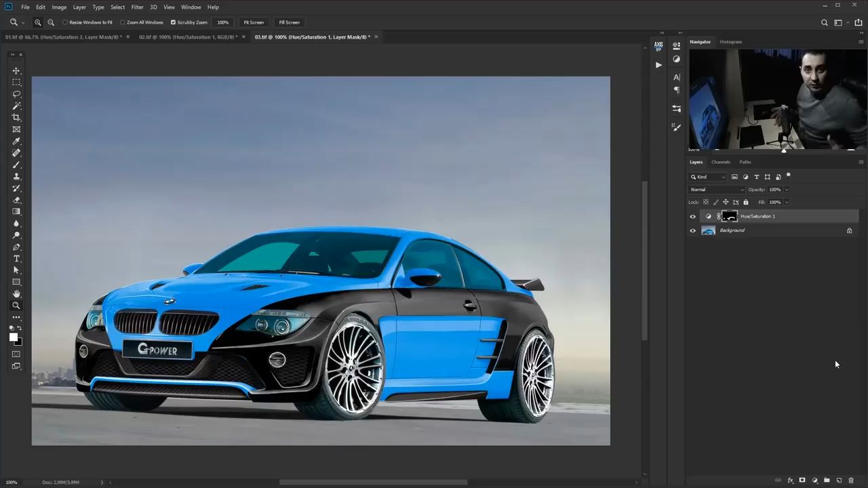Image resolution: width=868 pixels, height=488 pixels.
Task: Click the zoom out magnifier in options bar
Action: (x=51, y=22)
